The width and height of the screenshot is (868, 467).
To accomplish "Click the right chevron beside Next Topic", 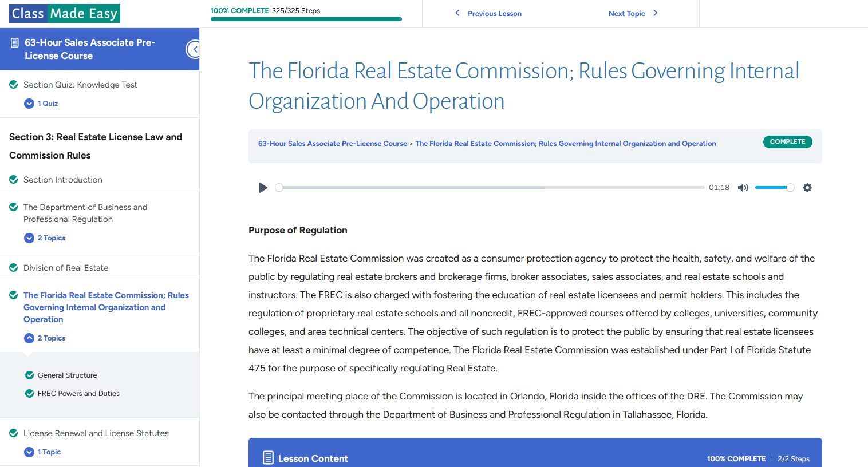I will (656, 13).
